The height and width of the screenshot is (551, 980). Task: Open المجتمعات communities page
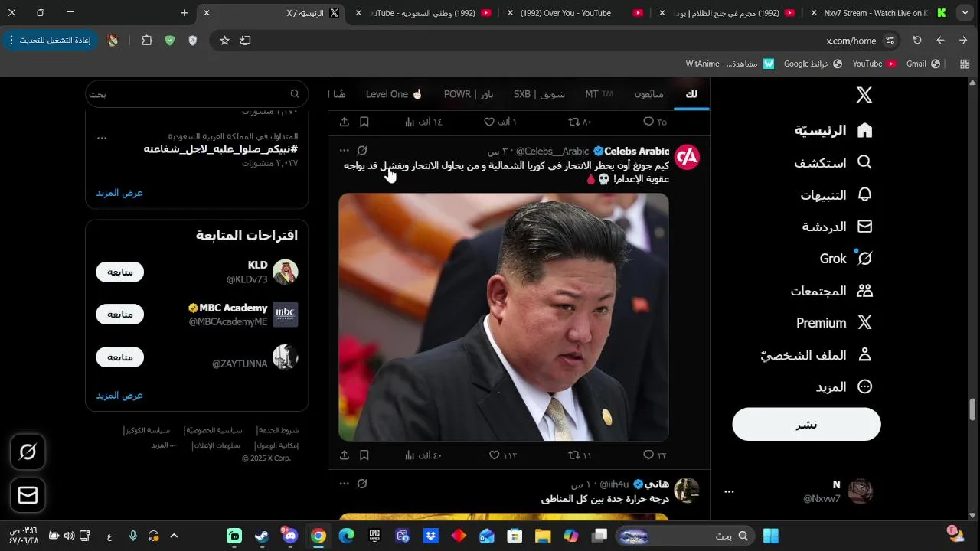(x=831, y=291)
